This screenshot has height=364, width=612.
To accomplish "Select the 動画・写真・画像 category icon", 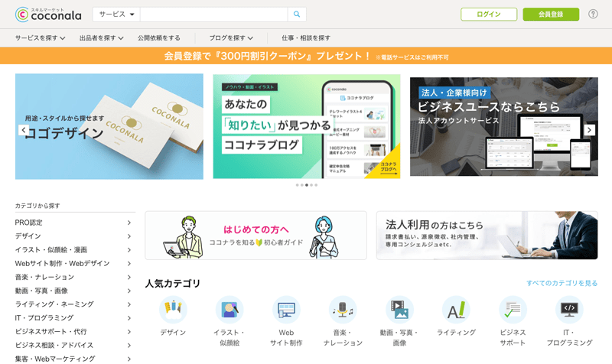I will click(x=399, y=310).
